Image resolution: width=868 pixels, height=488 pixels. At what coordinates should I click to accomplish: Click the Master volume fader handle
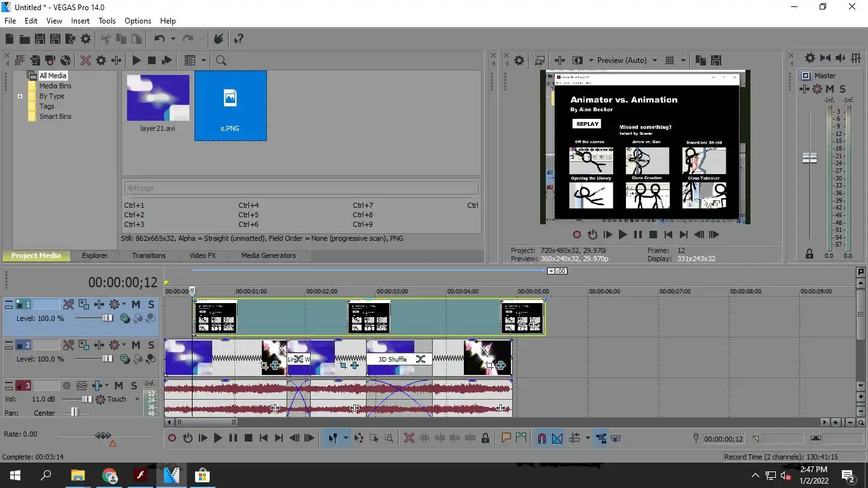[810, 158]
